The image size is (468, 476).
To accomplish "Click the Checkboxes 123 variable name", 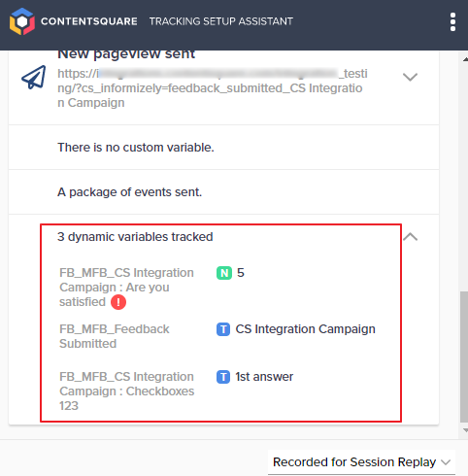I will click(x=127, y=391).
